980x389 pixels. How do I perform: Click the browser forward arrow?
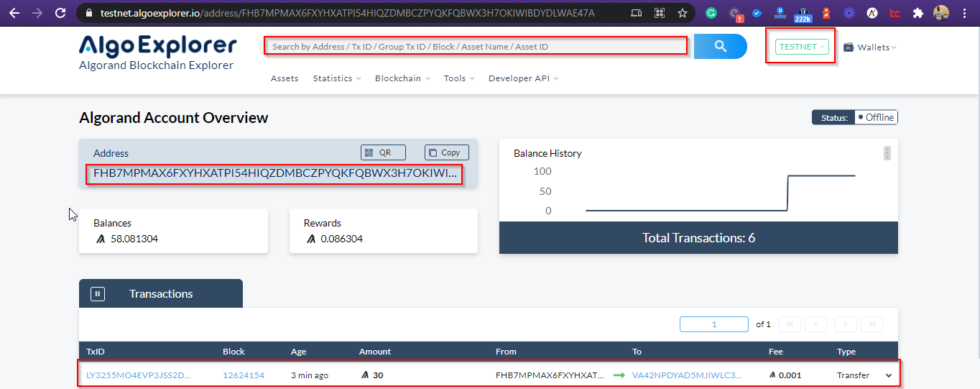tap(37, 13)
